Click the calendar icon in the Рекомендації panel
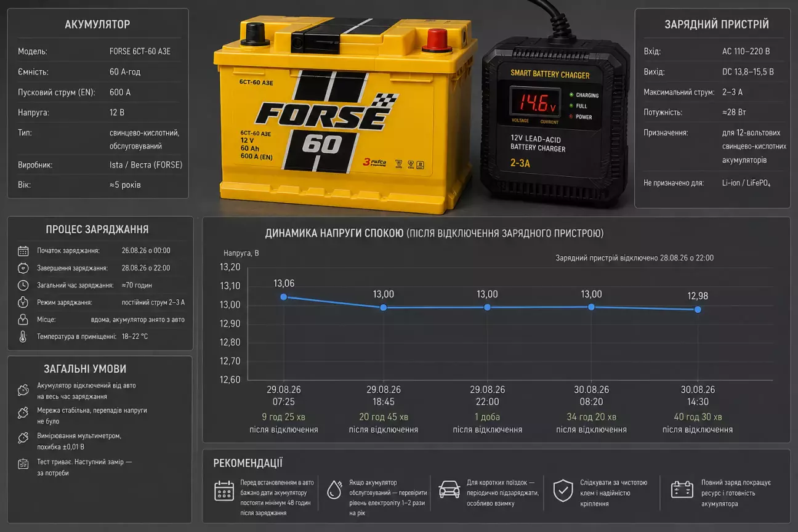This screenshot has height=532, width=798. tap(224, 491)
